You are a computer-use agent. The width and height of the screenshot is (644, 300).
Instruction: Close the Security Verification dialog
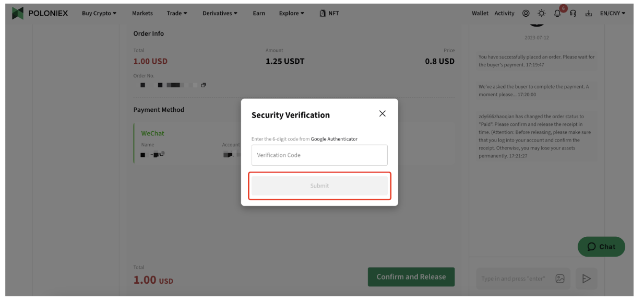(x=383, y=113)
